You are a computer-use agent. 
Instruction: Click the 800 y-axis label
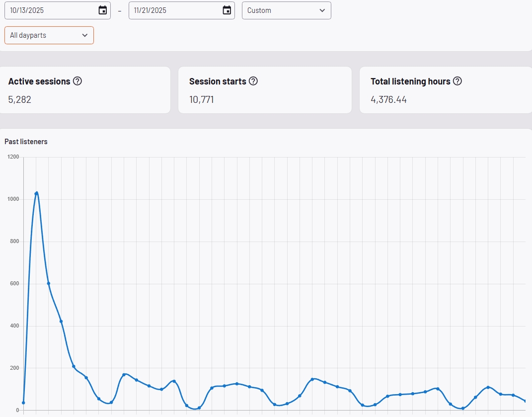14,242
